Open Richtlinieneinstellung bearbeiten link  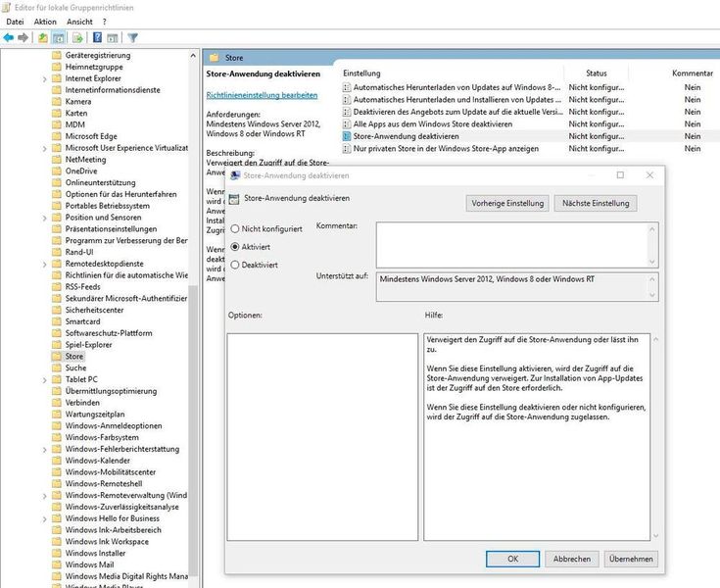point(262,95)
